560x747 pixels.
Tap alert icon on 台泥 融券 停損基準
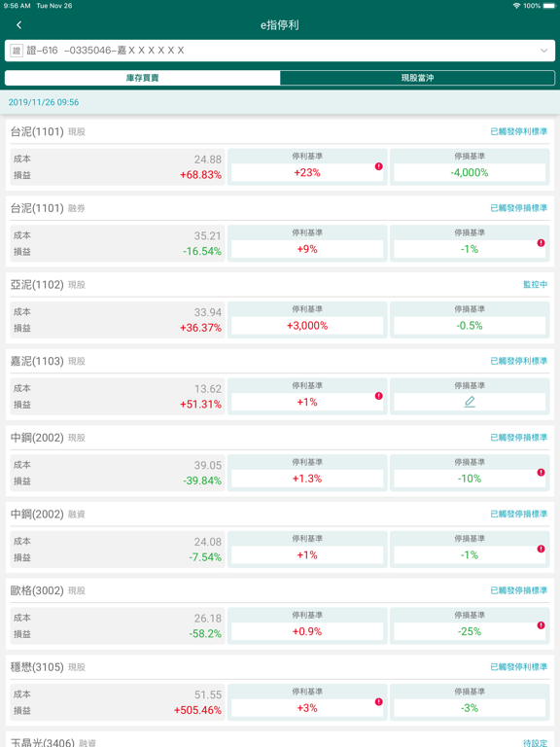pyautogui.click(x=541, y=243)
